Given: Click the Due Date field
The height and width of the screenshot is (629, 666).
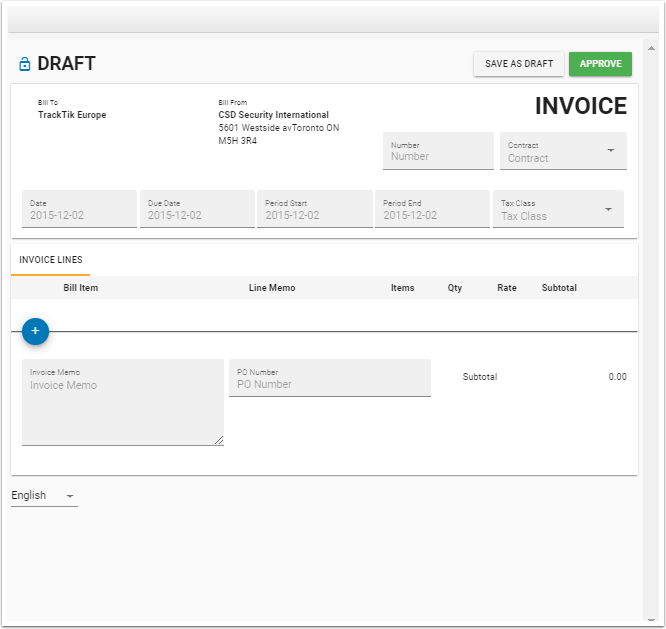Looking at the screenshot, I should [x=197, y=209].
